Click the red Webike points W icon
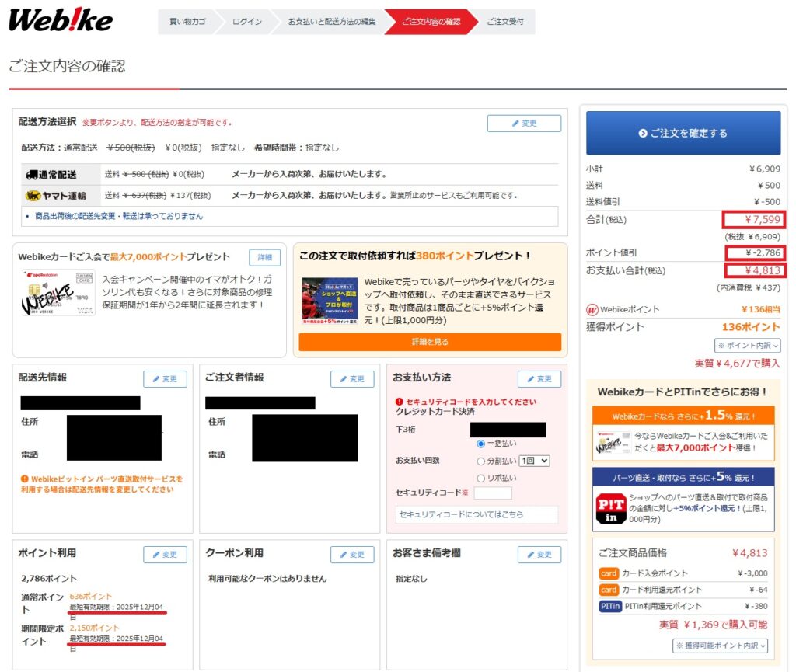The height and width of the screenshot is (672, 796). (591, 309)
